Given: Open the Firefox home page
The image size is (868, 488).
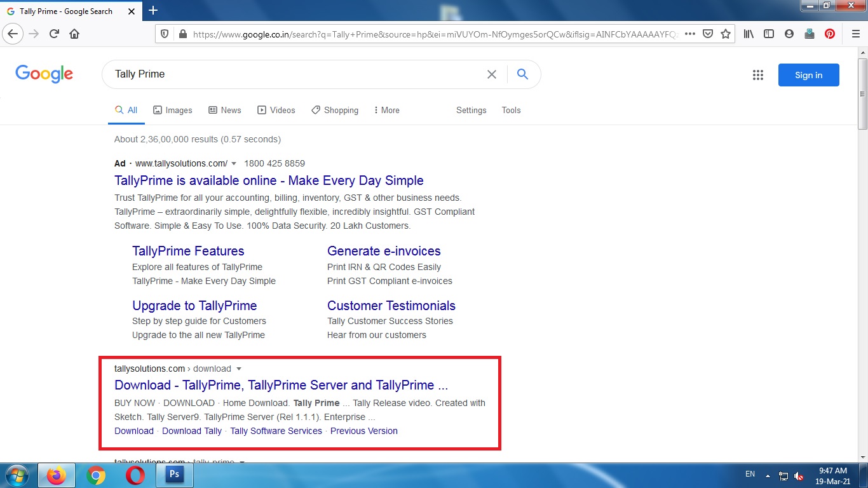Looking at the screenshot, I should [x=74, y=34].
